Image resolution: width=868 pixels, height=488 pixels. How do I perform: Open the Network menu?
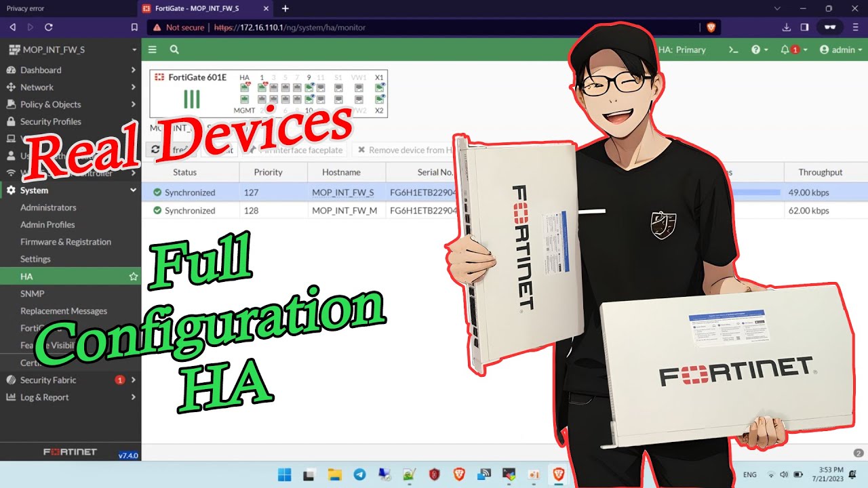[37, 87]
